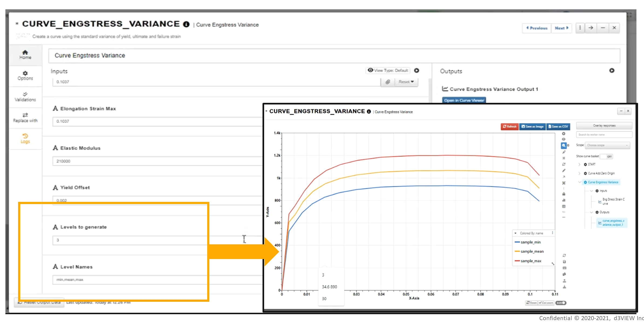Click Curve Engstress Variance Output 1 heading
The width and height of the screenshot is (644, 322).
[x=494, y=89]
